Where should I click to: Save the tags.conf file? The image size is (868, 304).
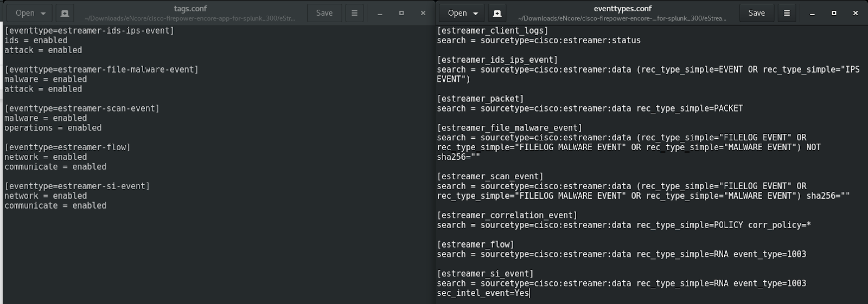click(x=324, y=13)
